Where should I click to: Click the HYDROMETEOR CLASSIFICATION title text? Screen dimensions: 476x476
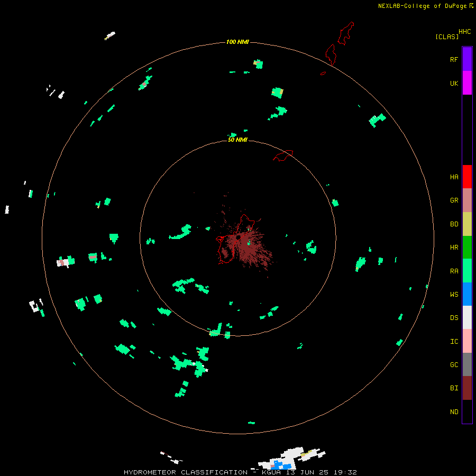coord(186,472)
